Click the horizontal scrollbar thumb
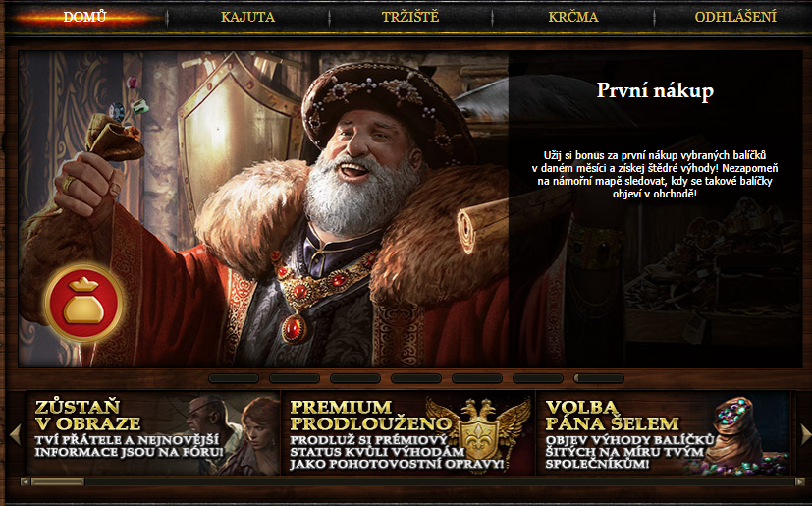Viewport: 812px width, 506px height. (58, 482)
